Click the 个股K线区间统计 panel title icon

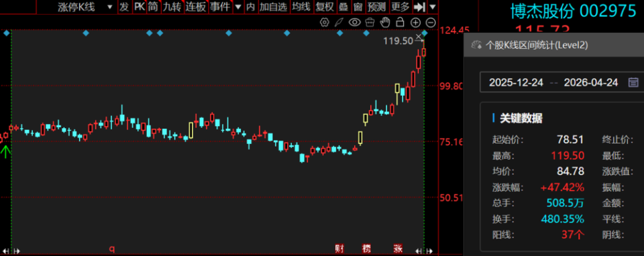point(476,45)
